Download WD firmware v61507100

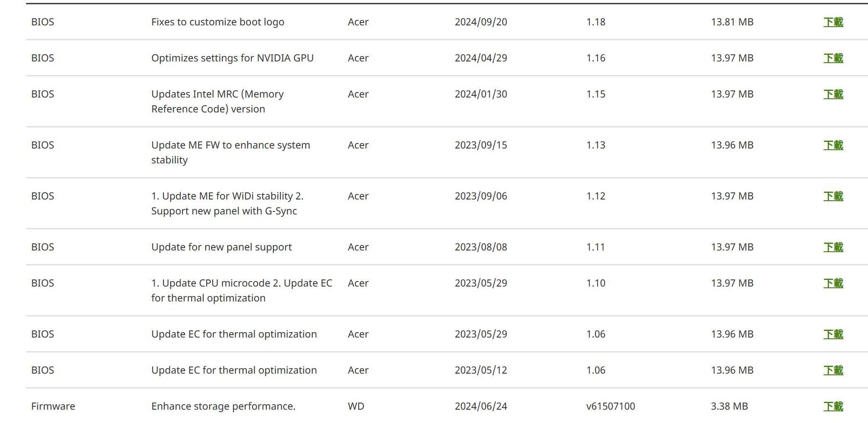pyautogui.click(x=833, y=407)
